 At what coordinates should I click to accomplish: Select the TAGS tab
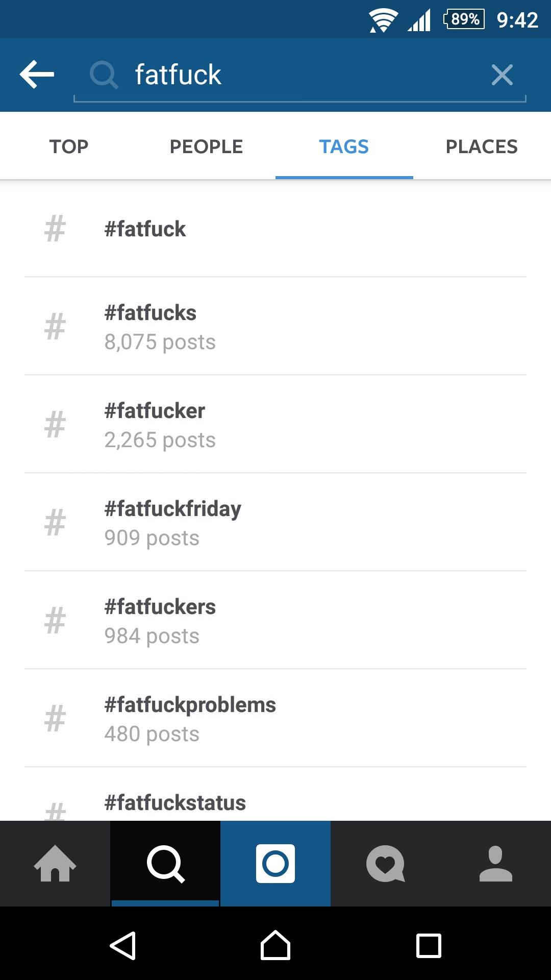(x=344, y=146)
